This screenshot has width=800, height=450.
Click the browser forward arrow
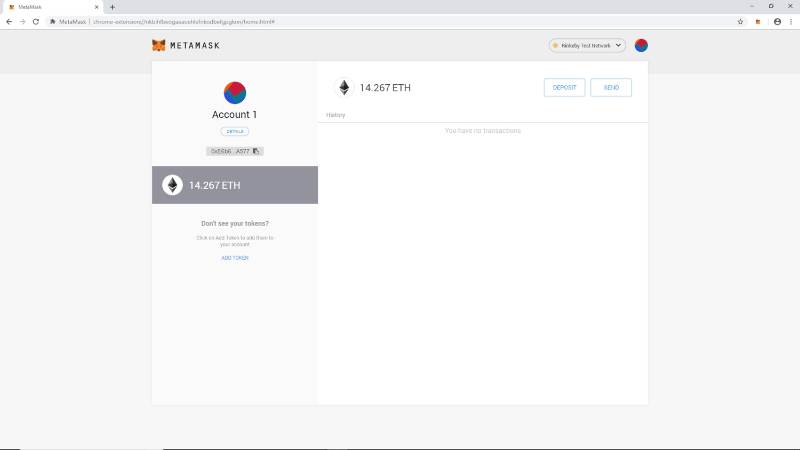(x=22, y=22)
